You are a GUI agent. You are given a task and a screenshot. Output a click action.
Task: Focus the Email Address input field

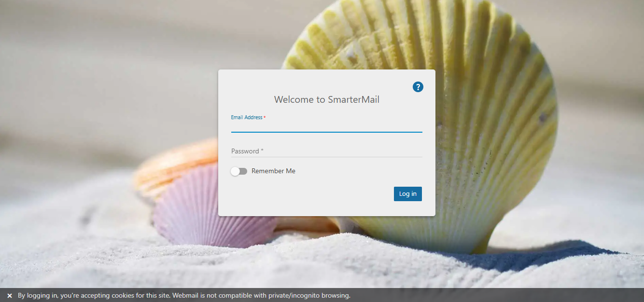[x=327, y=126]
